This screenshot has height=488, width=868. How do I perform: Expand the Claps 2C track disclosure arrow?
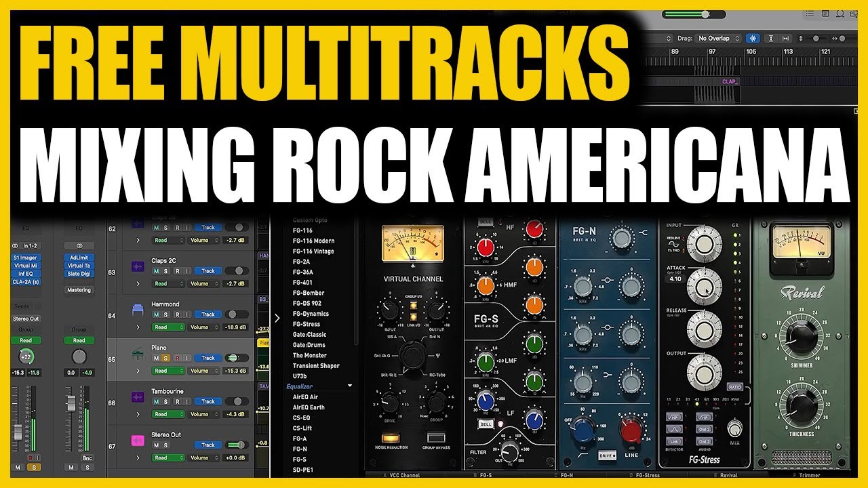tap(138, 284)
